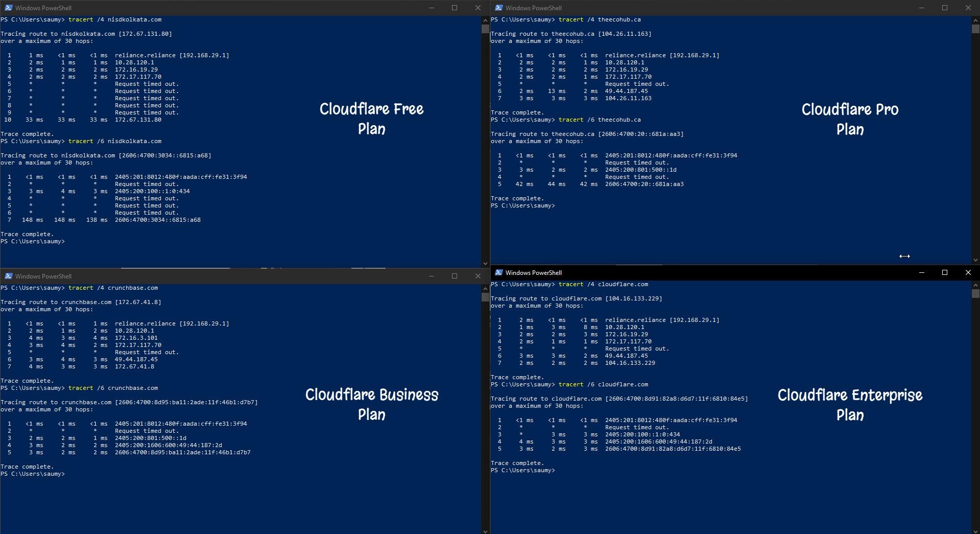980x534 pixels.
Task: Click PowerShell icon in cloudflare.com window title bar
Action: pos(498,272)
